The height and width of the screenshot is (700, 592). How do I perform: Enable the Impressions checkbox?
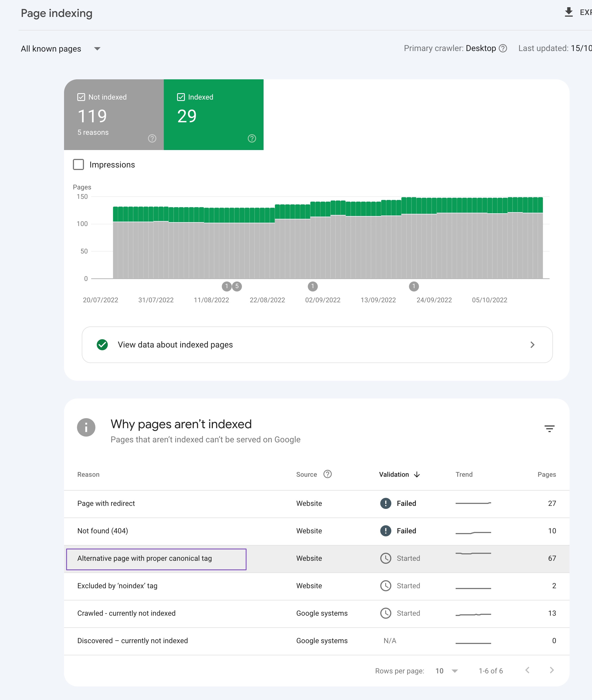[78, 164]
